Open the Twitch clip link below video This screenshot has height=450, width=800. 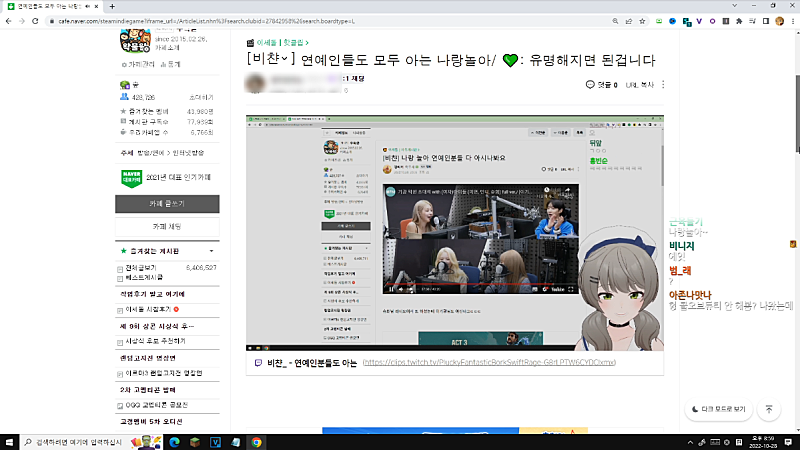pyautogui.click(x=489, y=362)
